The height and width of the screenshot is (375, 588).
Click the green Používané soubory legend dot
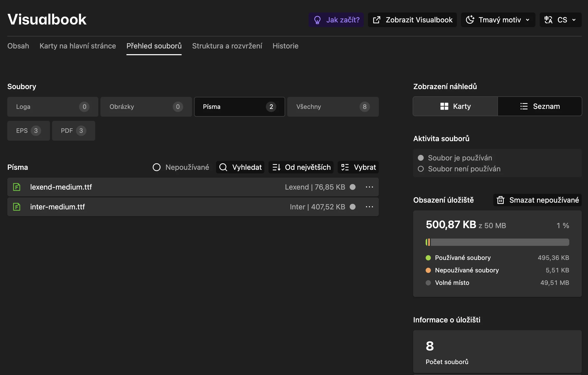[428, 258]
